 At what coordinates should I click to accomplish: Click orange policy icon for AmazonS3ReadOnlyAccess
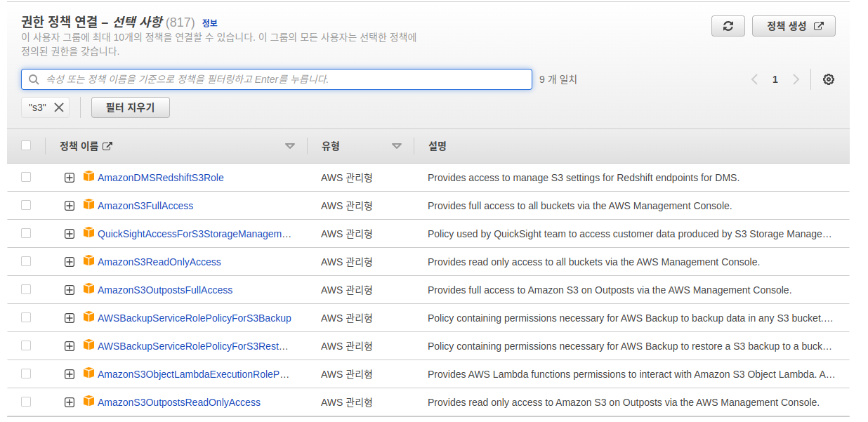(88, 261)
